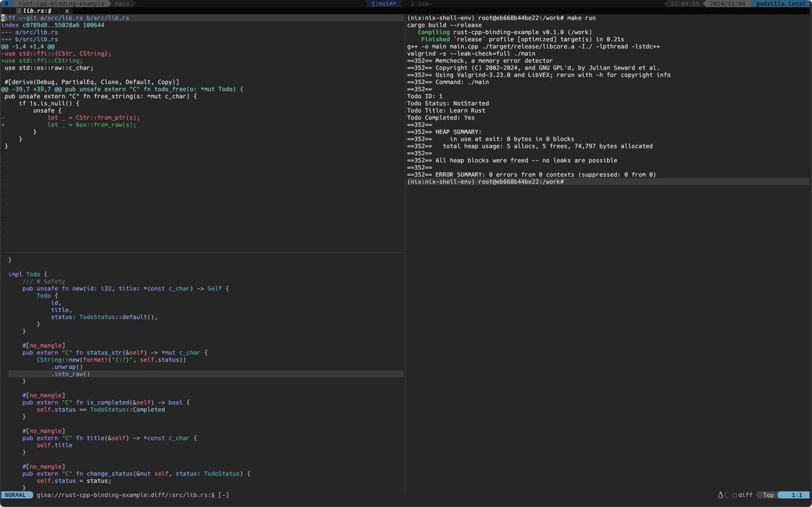812x507 pixels.
Task: Click the 'impl Todo {' line
Action: (28, 274)
